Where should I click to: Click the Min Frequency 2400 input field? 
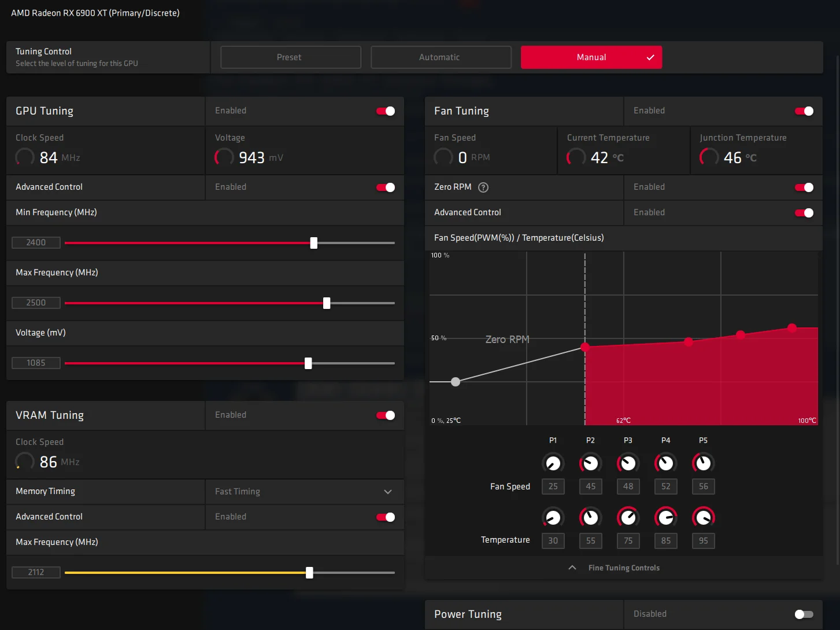[x=36, y=242]
